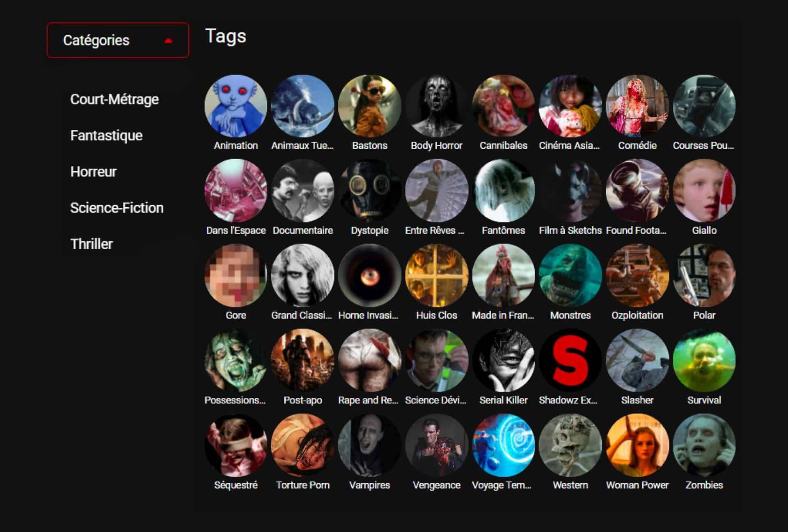
Task: Open the Animation tag icon
Action: point(236,106)
